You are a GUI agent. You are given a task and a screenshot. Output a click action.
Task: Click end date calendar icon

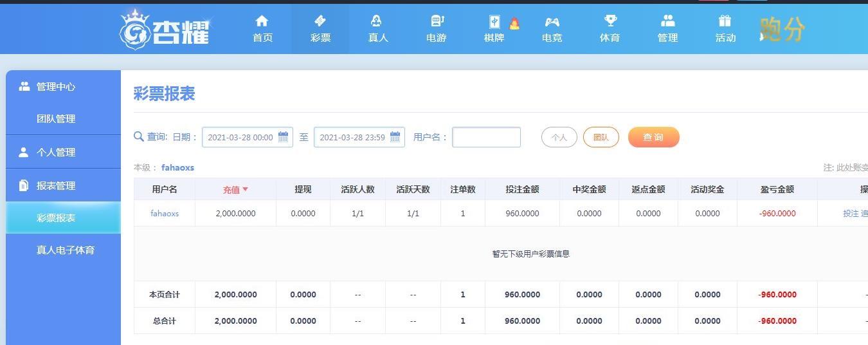tap(395, 136)
